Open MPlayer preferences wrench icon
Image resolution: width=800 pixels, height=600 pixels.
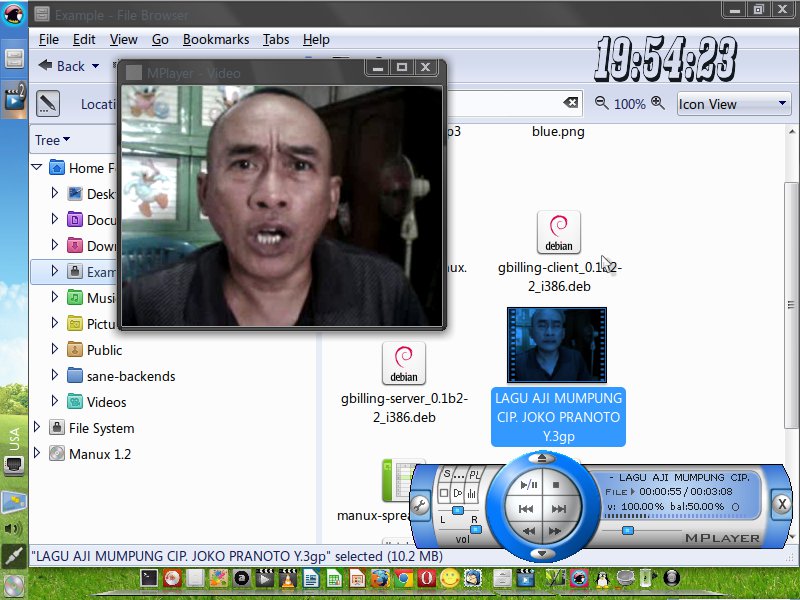click(420, 506)
